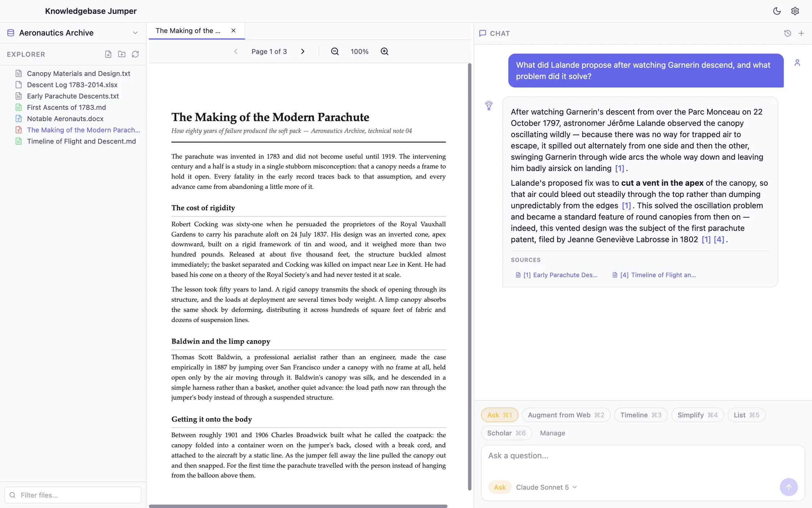Click the icon beside Descent Log xlsx

18,85
